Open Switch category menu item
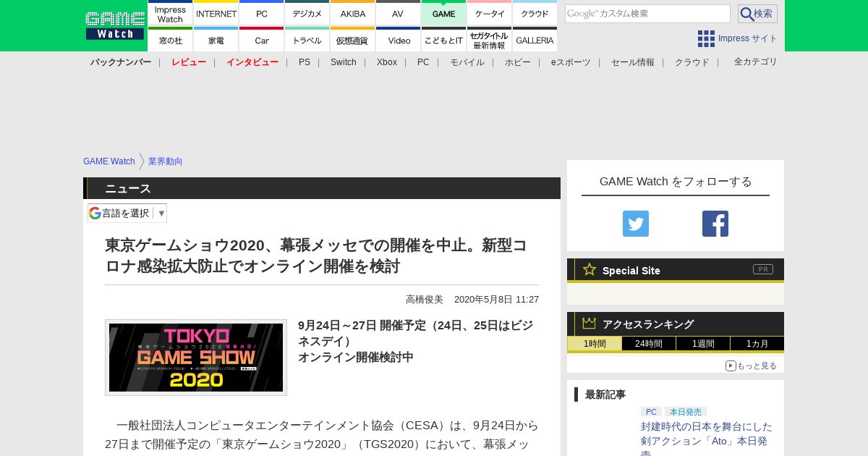 [x=344, y=62]
